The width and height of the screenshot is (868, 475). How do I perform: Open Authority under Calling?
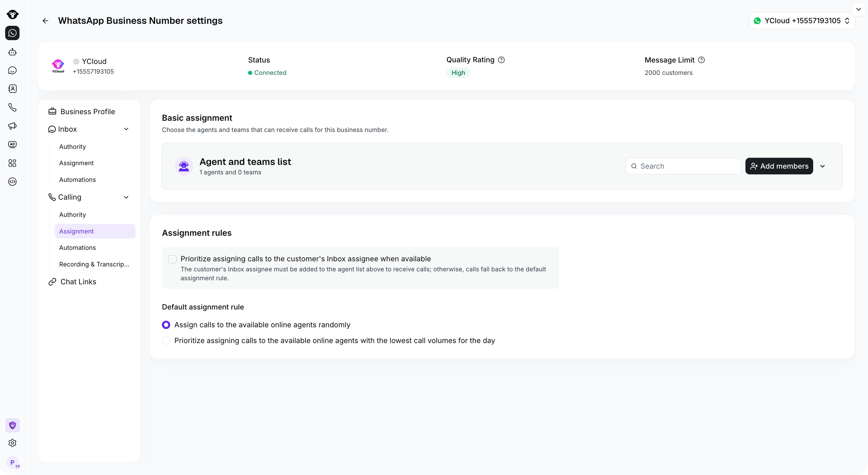point(72,215)
